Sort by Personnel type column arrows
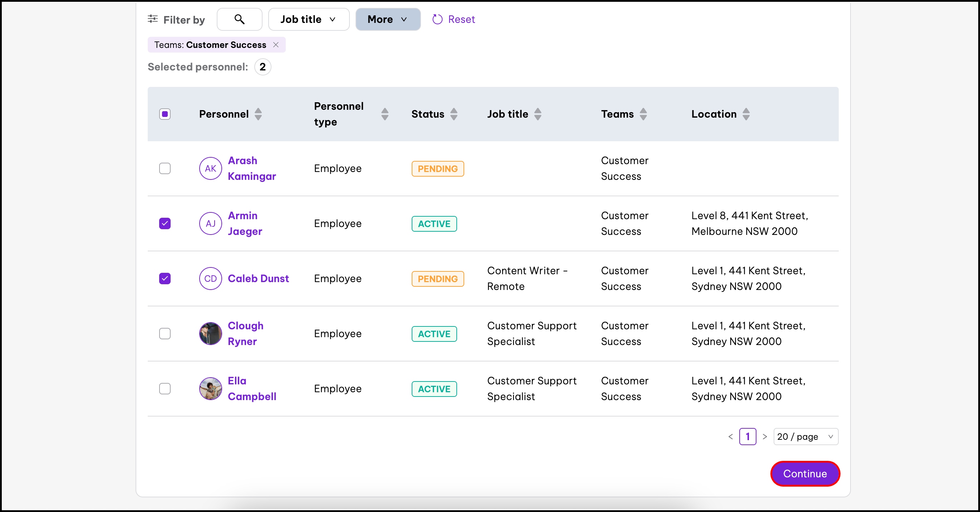This screenshot has height=512, width=980. [x=384, y=114]
